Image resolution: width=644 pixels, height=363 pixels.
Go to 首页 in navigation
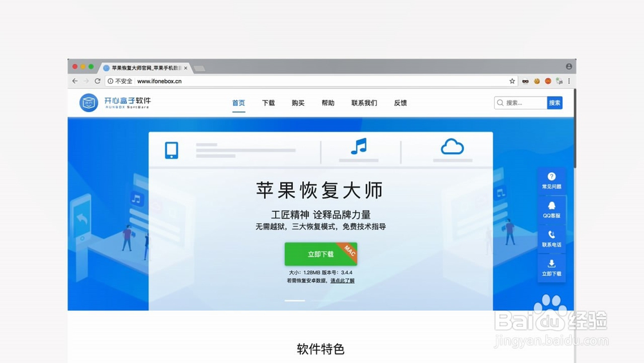point(239,103)
